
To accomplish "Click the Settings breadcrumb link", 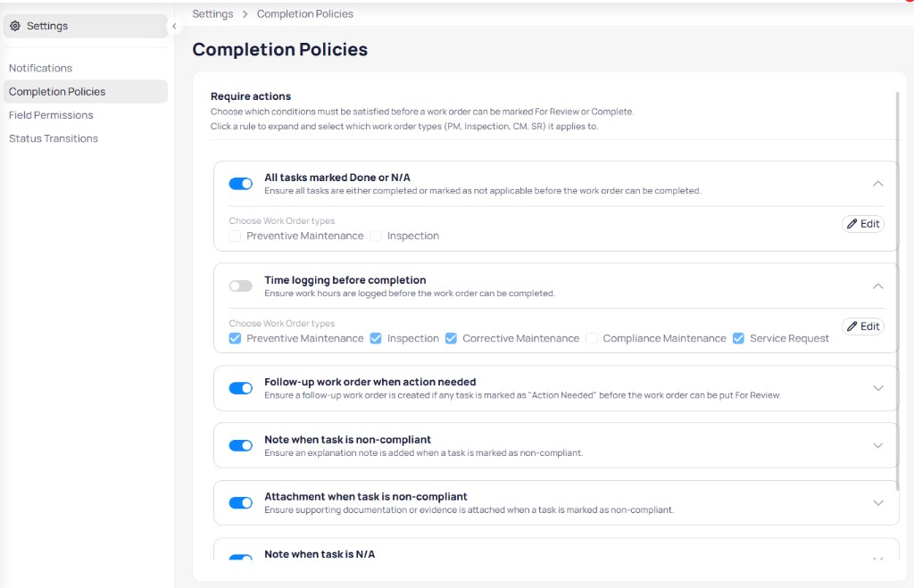I will pos(212,14).
